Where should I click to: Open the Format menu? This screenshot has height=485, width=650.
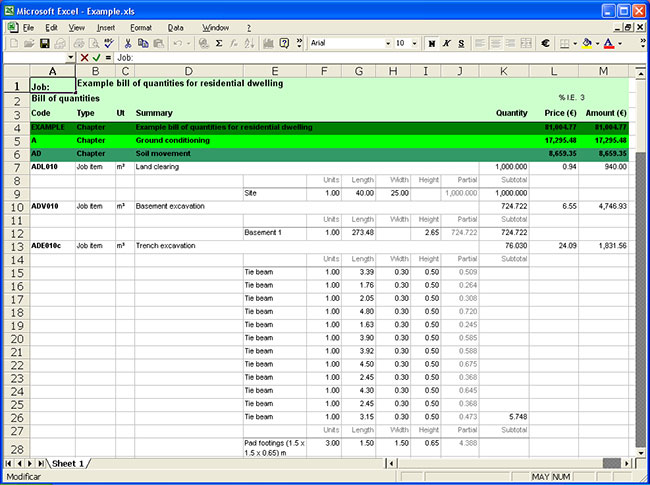[141, 28]
